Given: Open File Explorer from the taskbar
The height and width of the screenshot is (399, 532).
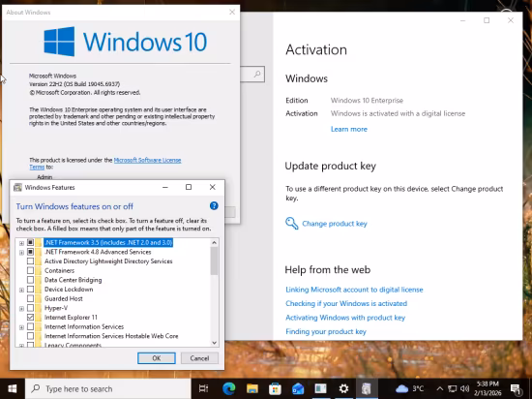Looking at the screenshot, I should pyautogui.click(x=252, y=388).
